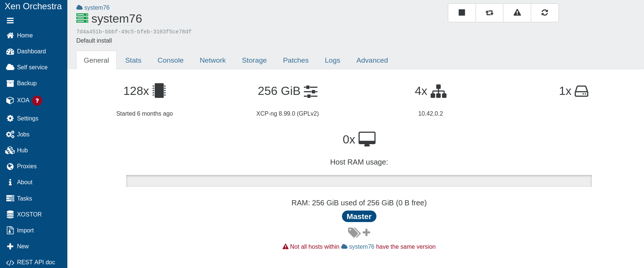The height and width of the screenshot is (268, 644).
Task: Expand the Backup sidebar section
Action: [x=27, y=83]
